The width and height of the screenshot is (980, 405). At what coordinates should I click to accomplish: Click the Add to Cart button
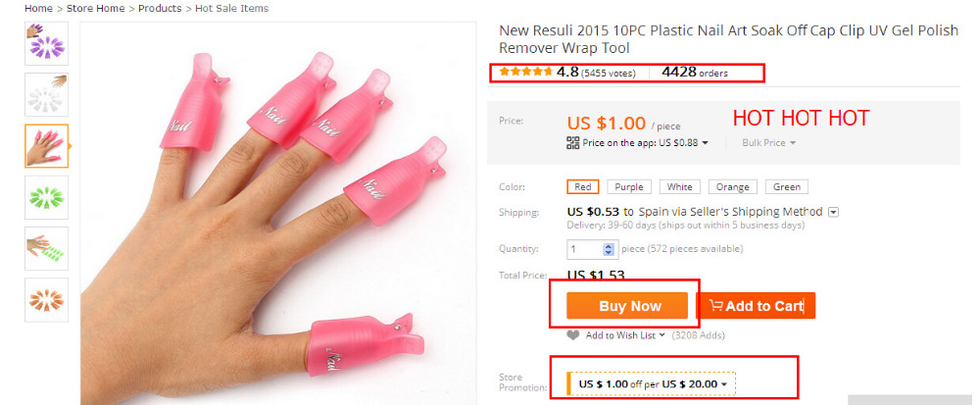pyautogui.click(x=756, y=306)
